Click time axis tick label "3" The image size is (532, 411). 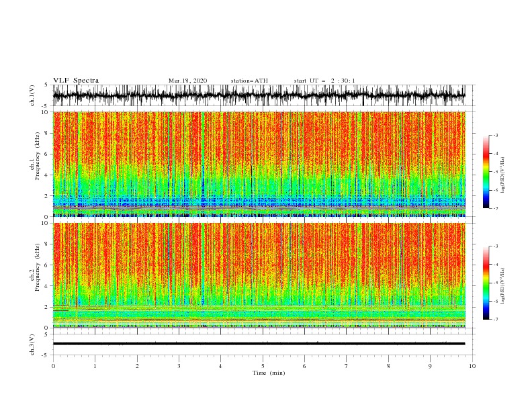(x=179, y=366)
